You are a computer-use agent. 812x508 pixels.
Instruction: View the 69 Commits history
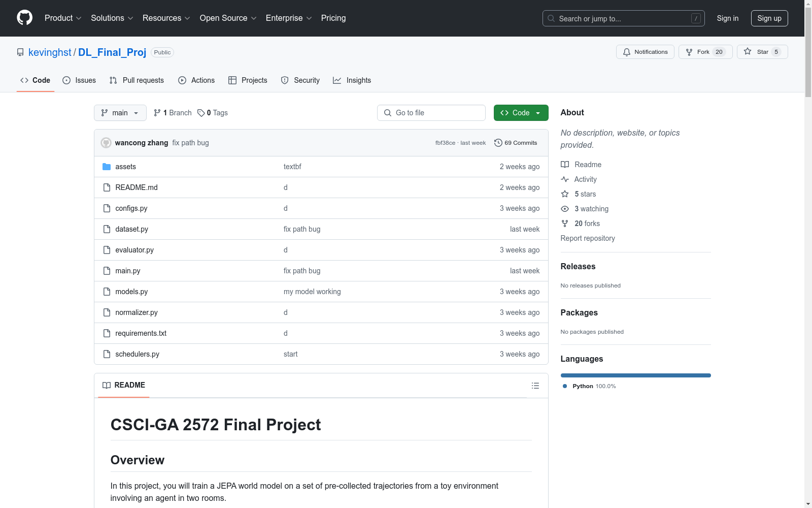pos(516,143)
